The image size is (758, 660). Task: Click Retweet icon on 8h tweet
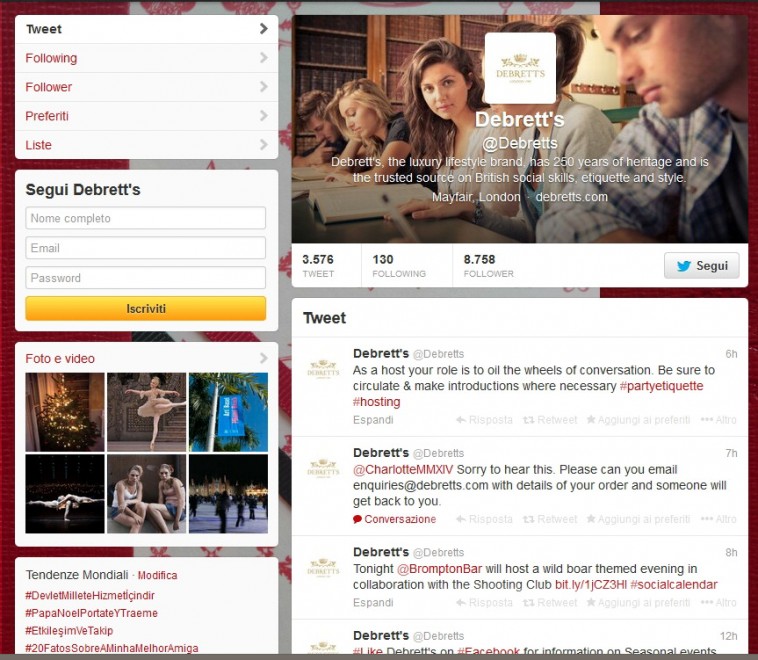pos(550,602)
